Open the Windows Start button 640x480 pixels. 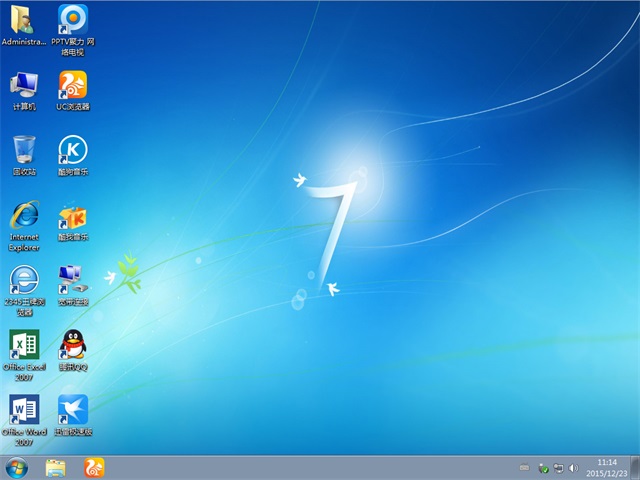(x=17, y=468)
